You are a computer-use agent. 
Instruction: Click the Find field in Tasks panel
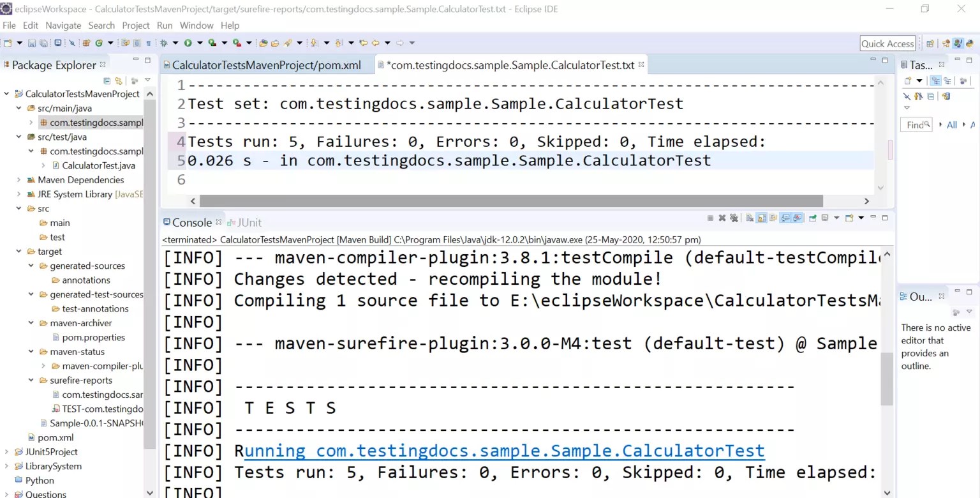point(915,124)
